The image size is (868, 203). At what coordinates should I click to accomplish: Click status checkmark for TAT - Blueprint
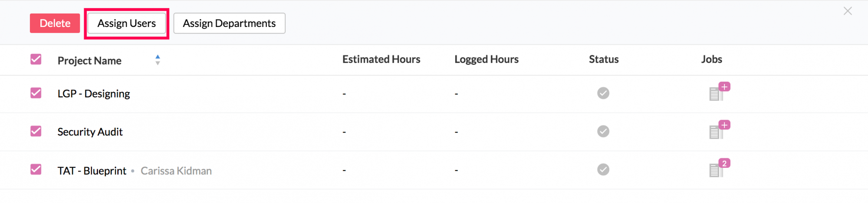(x=603, y=170)
